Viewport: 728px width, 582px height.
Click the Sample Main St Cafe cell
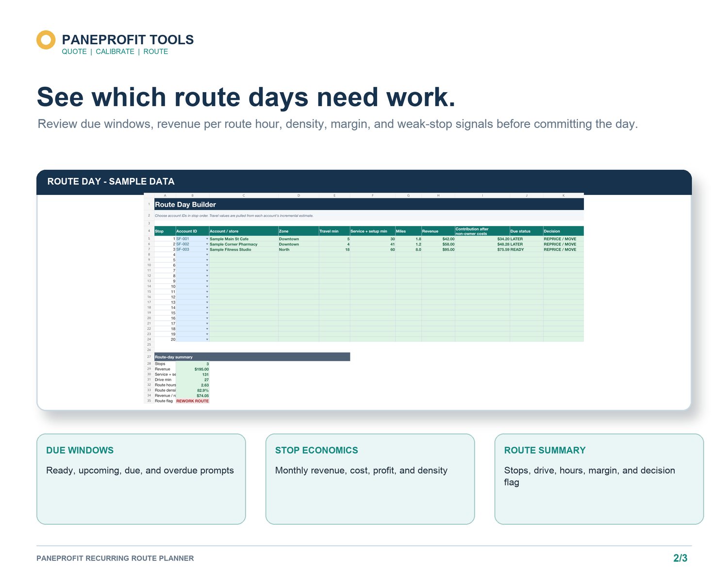coord(244,239)
